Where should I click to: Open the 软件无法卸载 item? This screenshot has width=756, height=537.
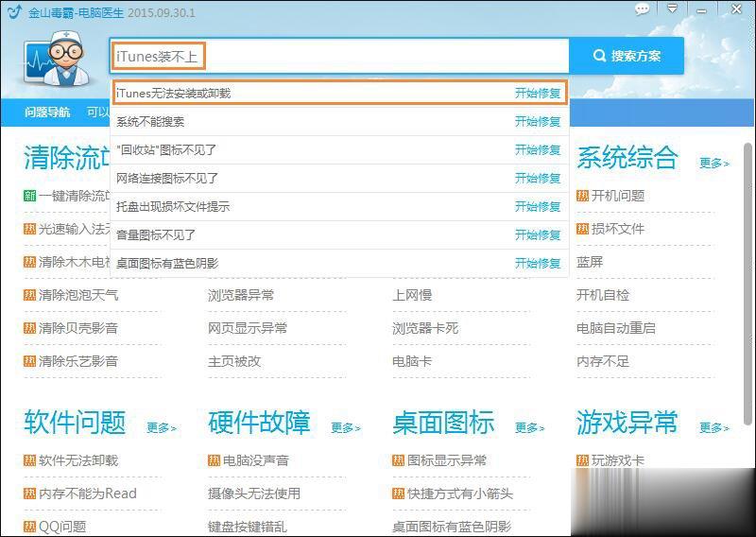pyautogui.click(x=78, y=460)
